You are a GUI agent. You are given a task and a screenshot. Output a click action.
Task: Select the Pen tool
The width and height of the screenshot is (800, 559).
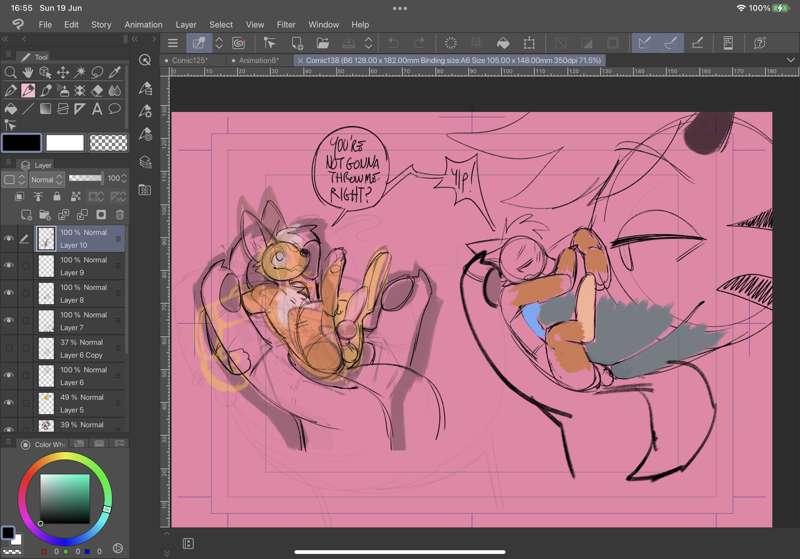[10, 90]
